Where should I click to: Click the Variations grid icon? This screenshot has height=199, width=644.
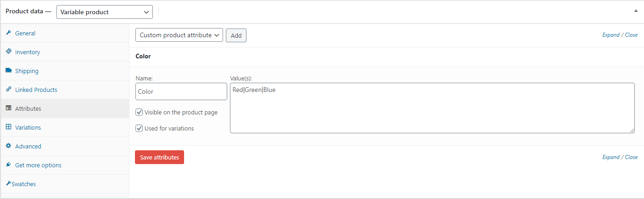(x=8, y=127)
